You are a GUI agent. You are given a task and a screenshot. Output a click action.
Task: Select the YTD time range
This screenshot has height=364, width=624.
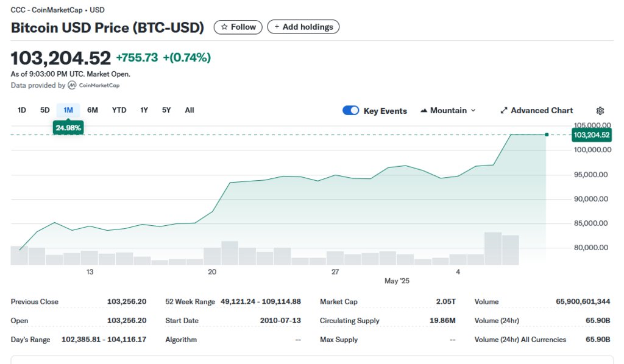click(119, 110)
